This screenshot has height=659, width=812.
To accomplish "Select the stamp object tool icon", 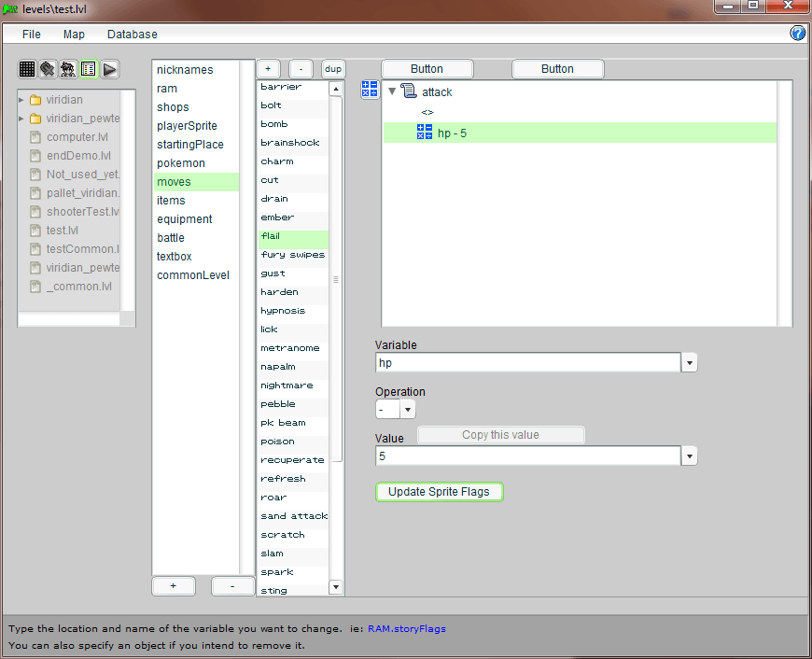I will [48, 69].
